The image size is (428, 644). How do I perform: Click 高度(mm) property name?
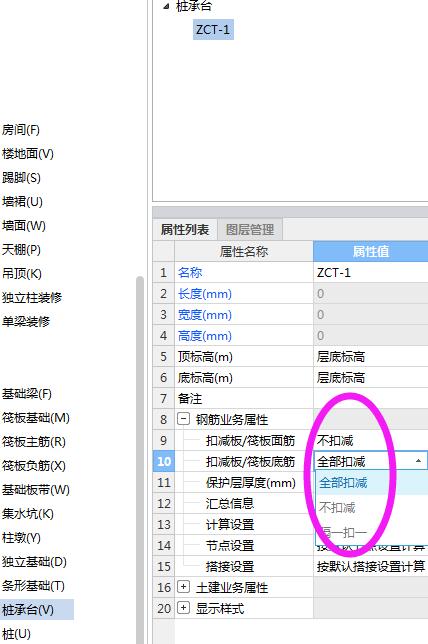(205, 336)
